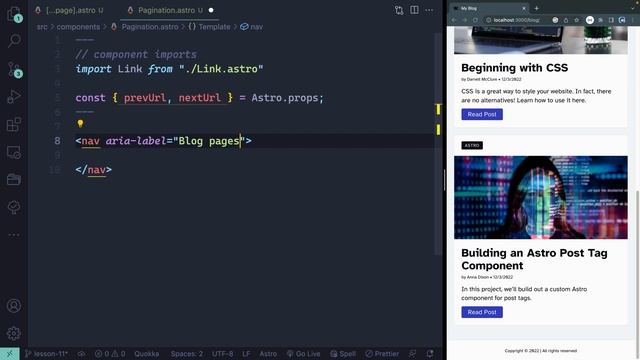Open changes compare icon in the editor toolbar
Viewport: 640px width, 360px height.
pos(399,10)
